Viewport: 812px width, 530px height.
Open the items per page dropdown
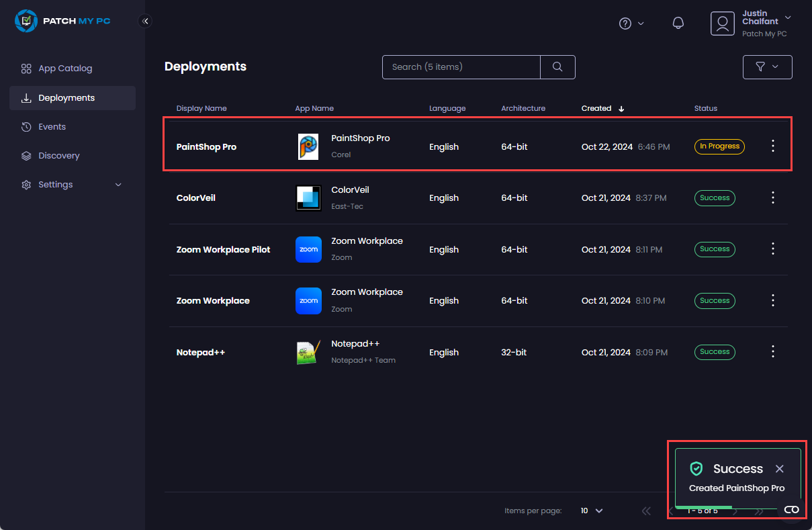590,511
